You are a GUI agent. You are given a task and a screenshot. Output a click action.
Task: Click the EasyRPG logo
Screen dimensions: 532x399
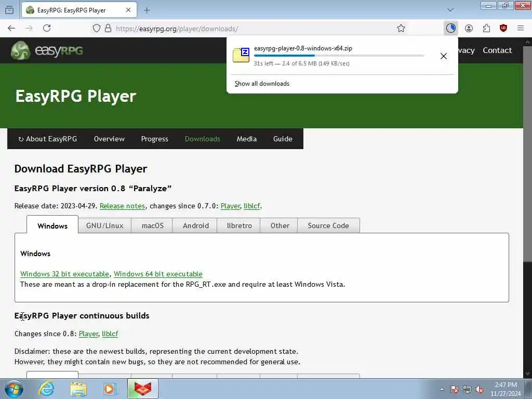47,50
